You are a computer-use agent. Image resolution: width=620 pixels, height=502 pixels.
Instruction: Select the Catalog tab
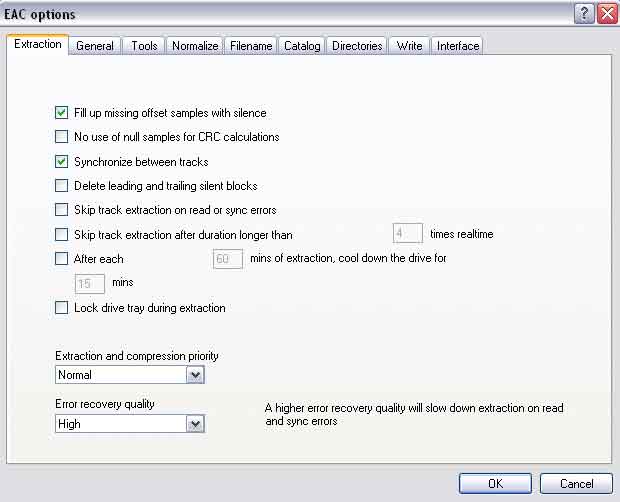(x=302, y=46)
